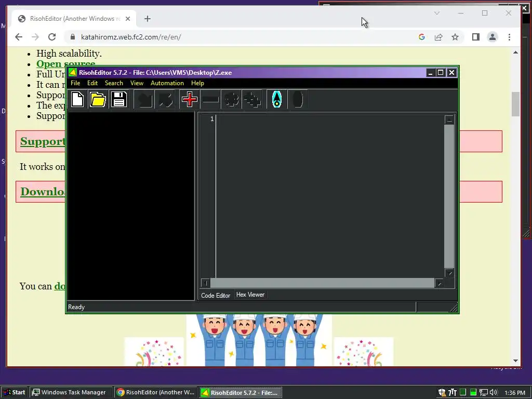This screenshot has width=532, height=399.
Task: Click the Download heading link on the webpage
Action: click(43, 192)
